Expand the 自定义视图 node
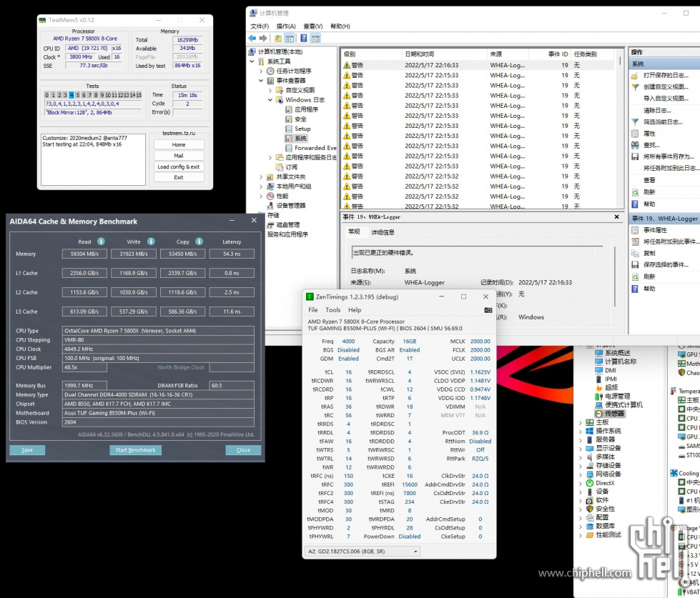This screenshot has width=700, height=598. point(270,90)
